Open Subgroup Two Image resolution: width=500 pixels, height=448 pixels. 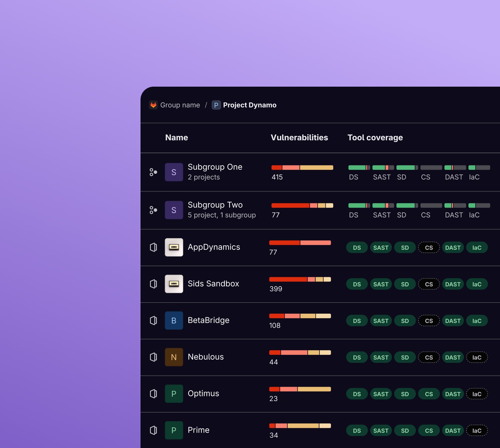215,205
